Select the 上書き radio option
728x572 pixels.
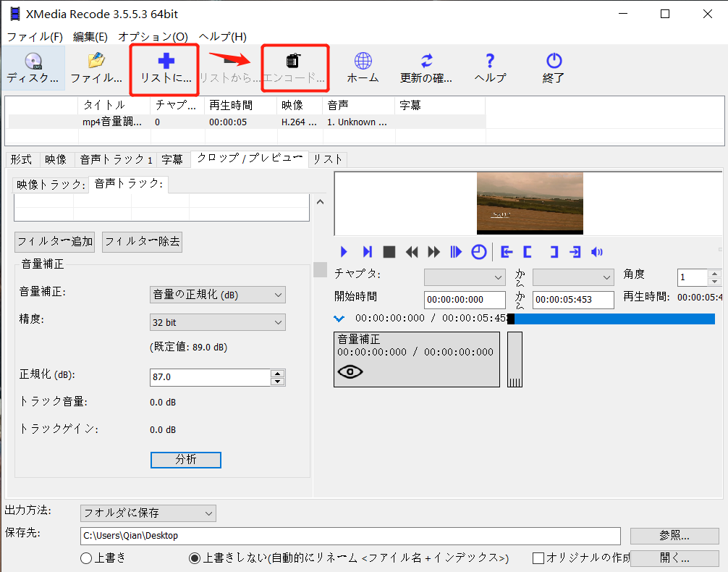pos(86,558)
